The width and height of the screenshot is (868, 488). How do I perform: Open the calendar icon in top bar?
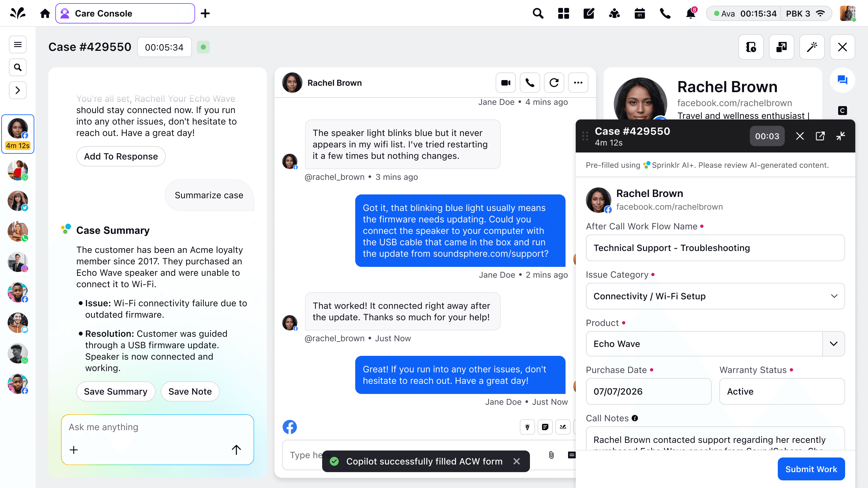click(640, 13)
